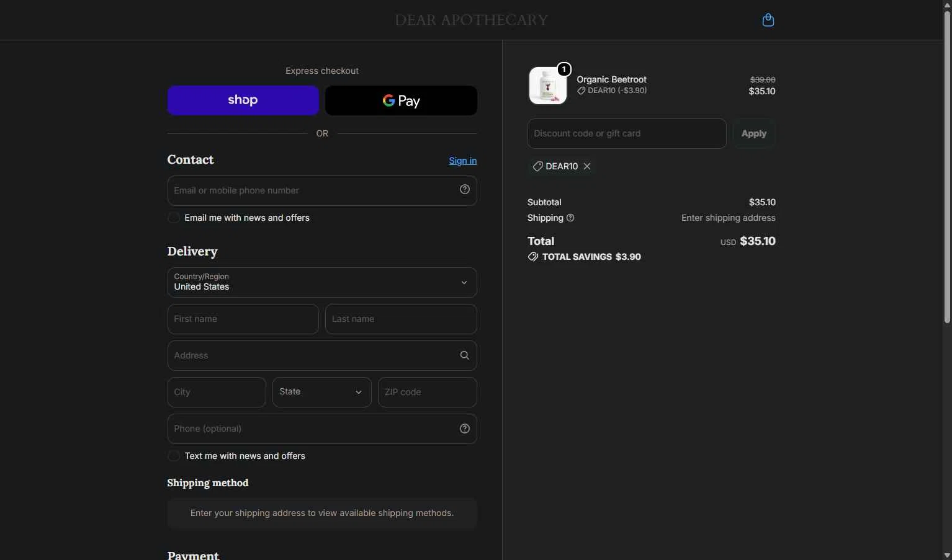
Task: Toggle Email me with news and offers
Action: click(174, 218)
